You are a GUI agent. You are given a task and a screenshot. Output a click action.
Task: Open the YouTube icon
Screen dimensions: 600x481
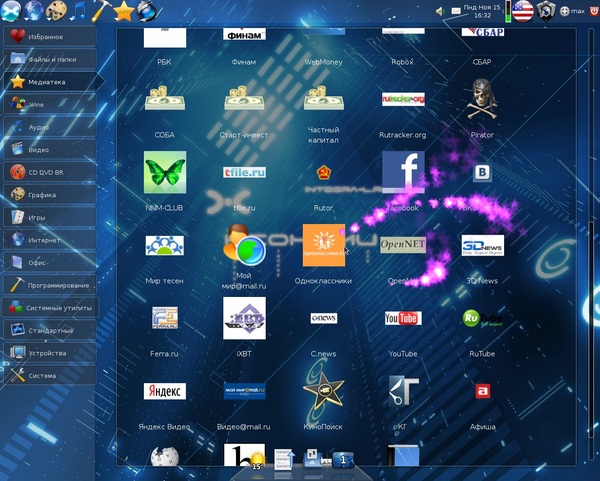pyautogui.click(x=403, y=318)
